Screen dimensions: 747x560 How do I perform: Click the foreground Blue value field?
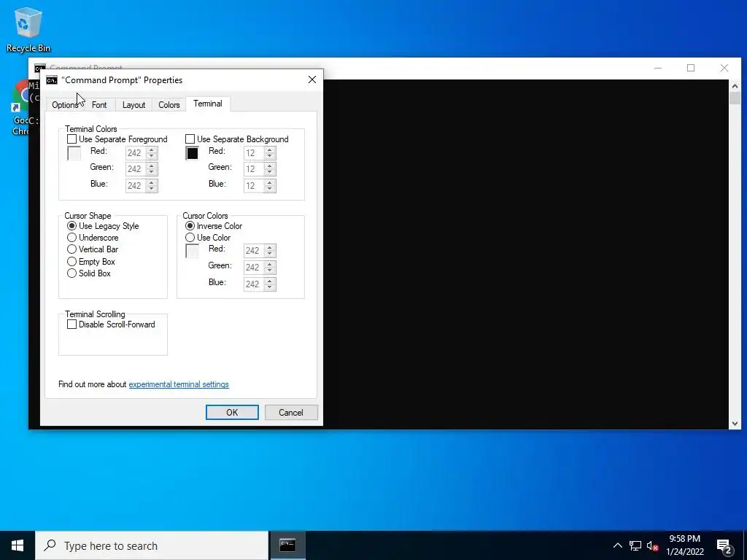tap(136, 186)
